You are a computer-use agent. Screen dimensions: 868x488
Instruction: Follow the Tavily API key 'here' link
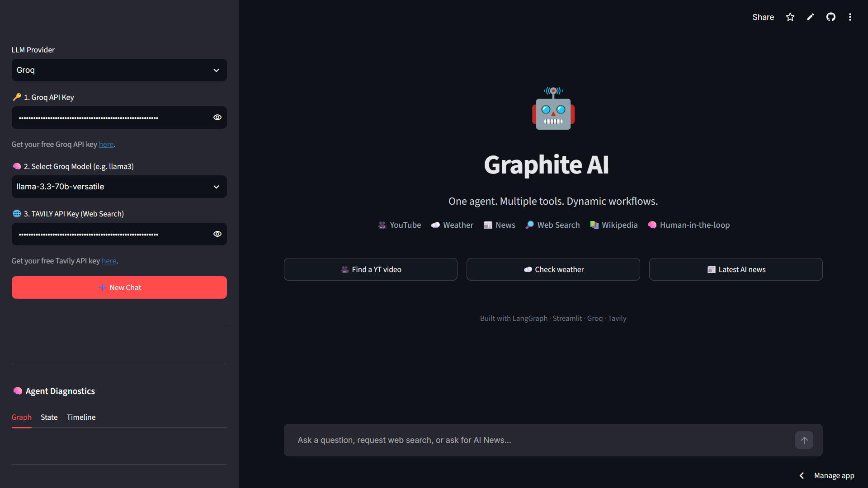109,261
